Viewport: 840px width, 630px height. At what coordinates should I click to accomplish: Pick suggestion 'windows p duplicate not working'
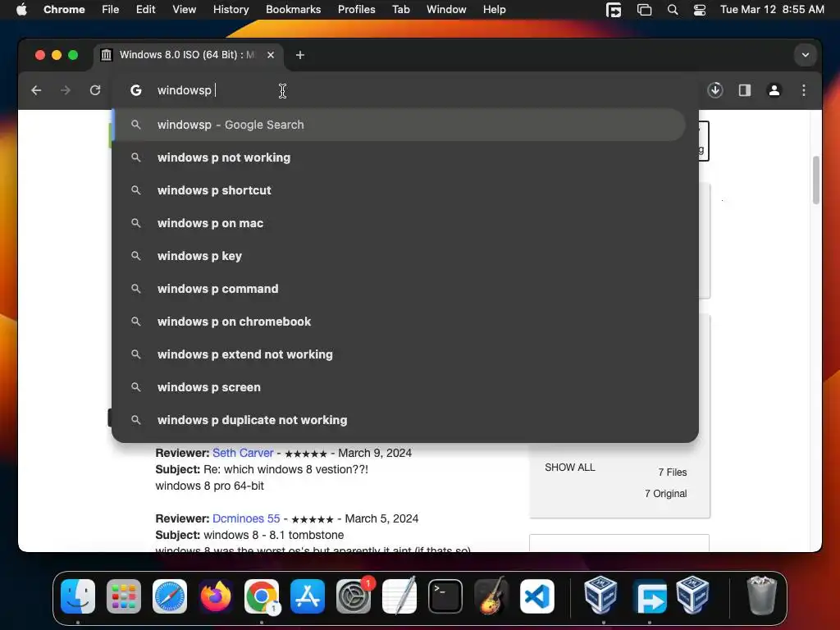coord(399,420)
